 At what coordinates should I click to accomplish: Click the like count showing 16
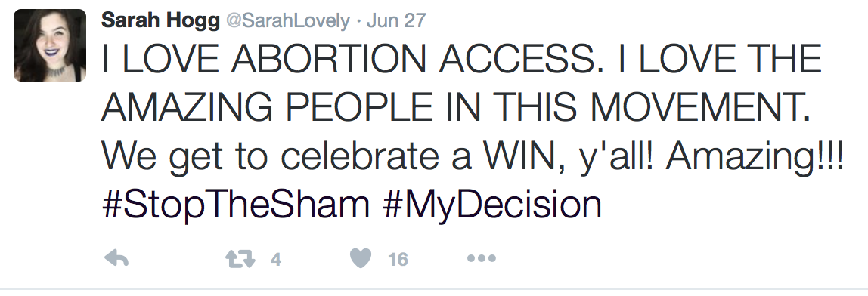point(398,259)
